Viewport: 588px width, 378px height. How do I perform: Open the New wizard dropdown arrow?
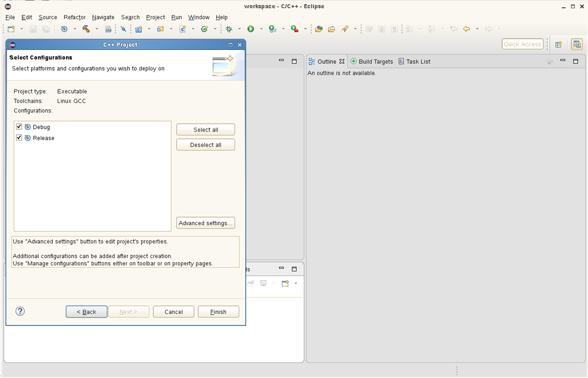click(x=21, y=29)
